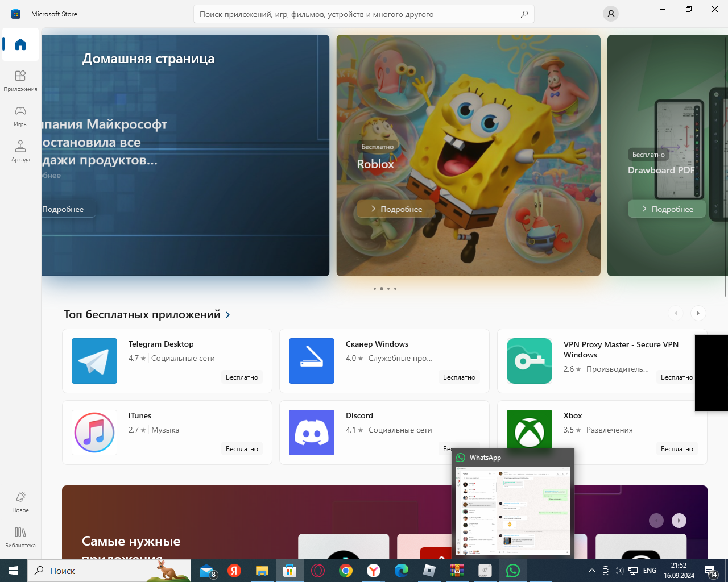
Task: Click Telegram Desktop title text
Action: (x=161, y=344)
